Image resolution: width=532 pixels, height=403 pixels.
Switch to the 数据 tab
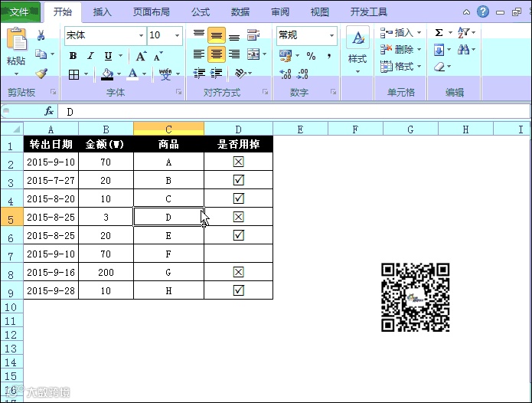[240, 12]
